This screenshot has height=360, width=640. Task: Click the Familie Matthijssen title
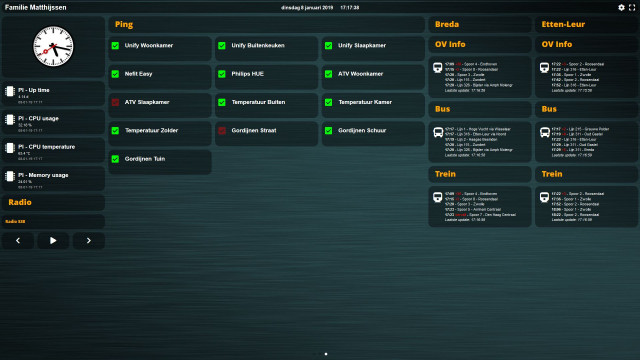tap(36, 7)
